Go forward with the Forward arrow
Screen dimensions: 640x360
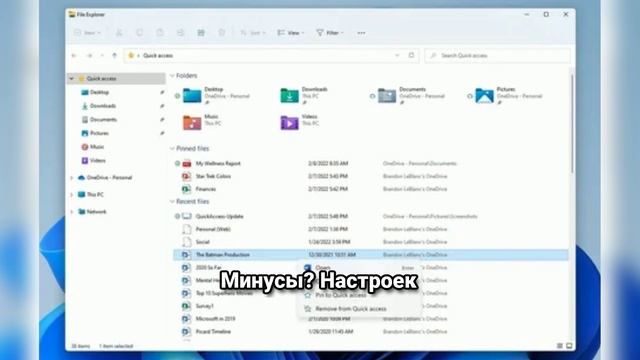[89, 56]
